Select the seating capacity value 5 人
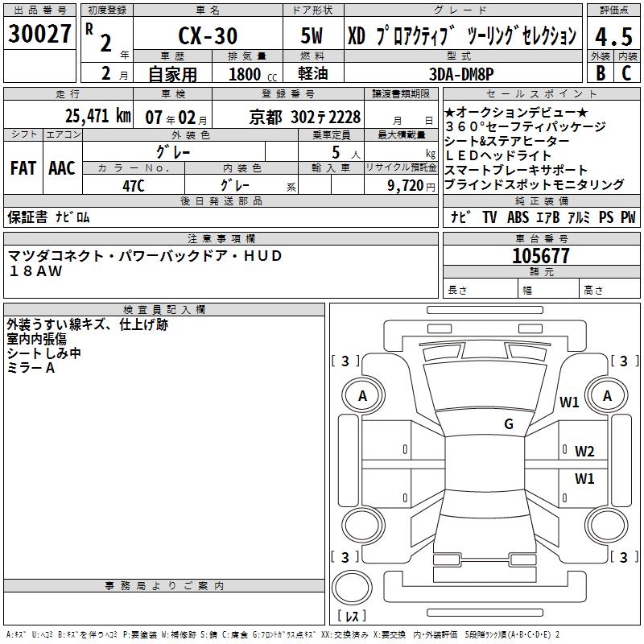The image size is (644, 644). (x=346, y=152)
